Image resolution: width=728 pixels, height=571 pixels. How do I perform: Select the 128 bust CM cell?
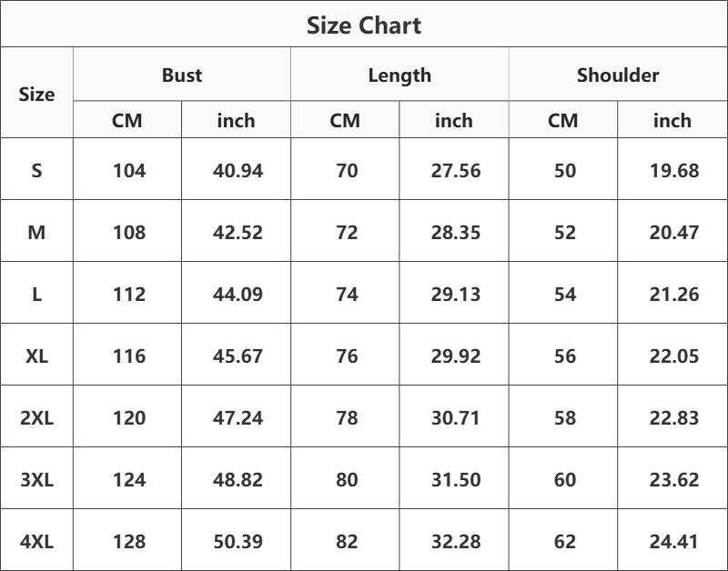[x=129, y=541]
